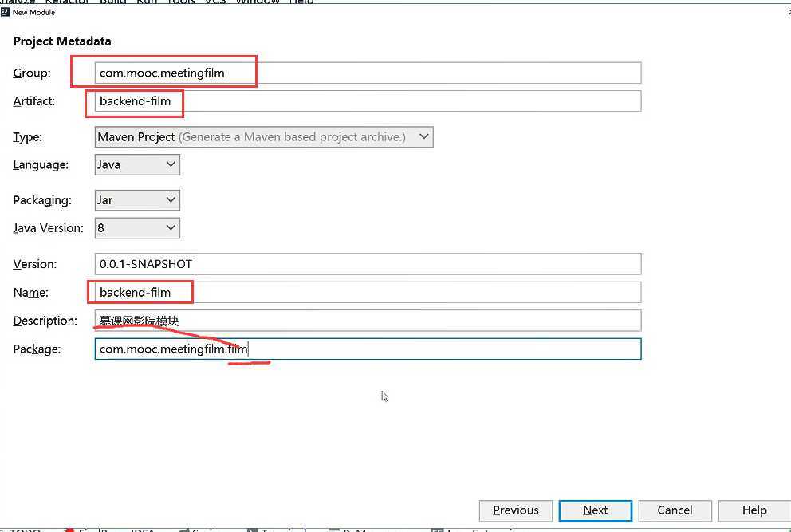
Task: Open the Language dropdown showing Java
Action: click(137, 164)
